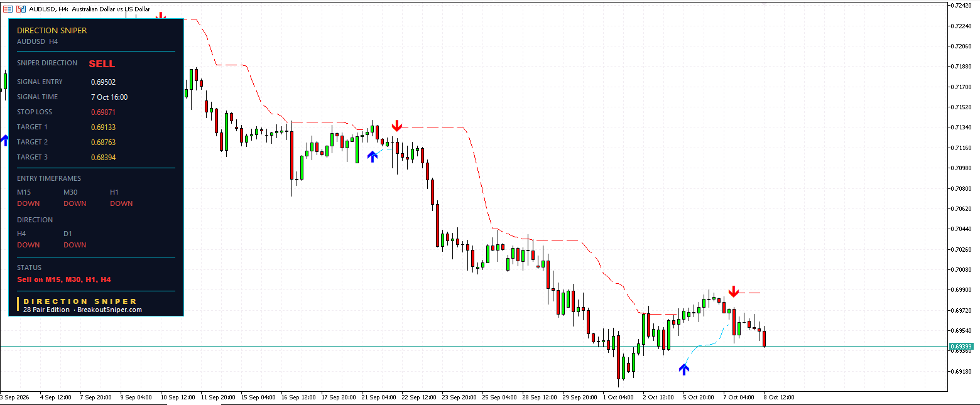Select the stop loss value 0.69871
Screen dimensions: 980x405
(103, 112)
